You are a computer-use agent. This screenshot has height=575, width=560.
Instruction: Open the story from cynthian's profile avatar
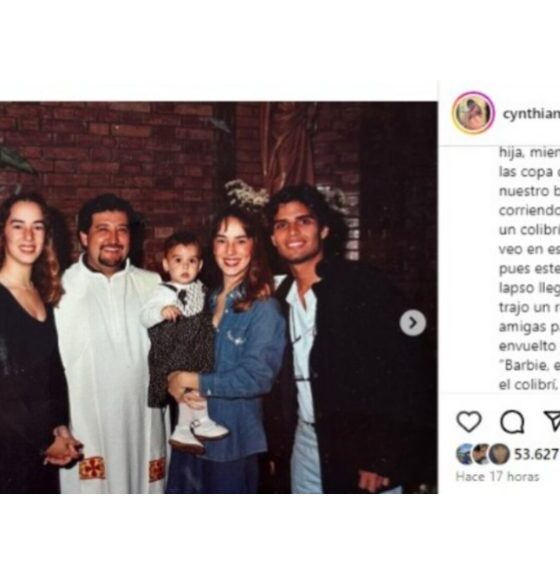tap(473, 113)
